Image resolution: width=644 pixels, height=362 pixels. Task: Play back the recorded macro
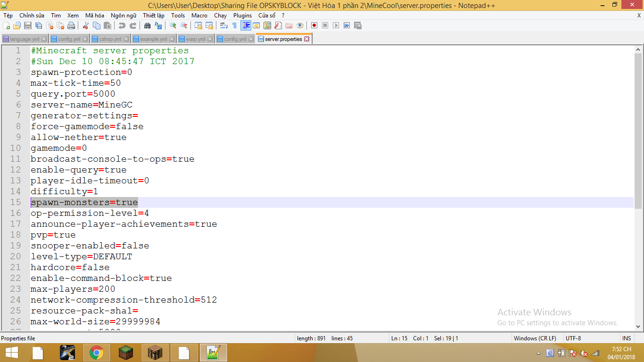point(336,25)
